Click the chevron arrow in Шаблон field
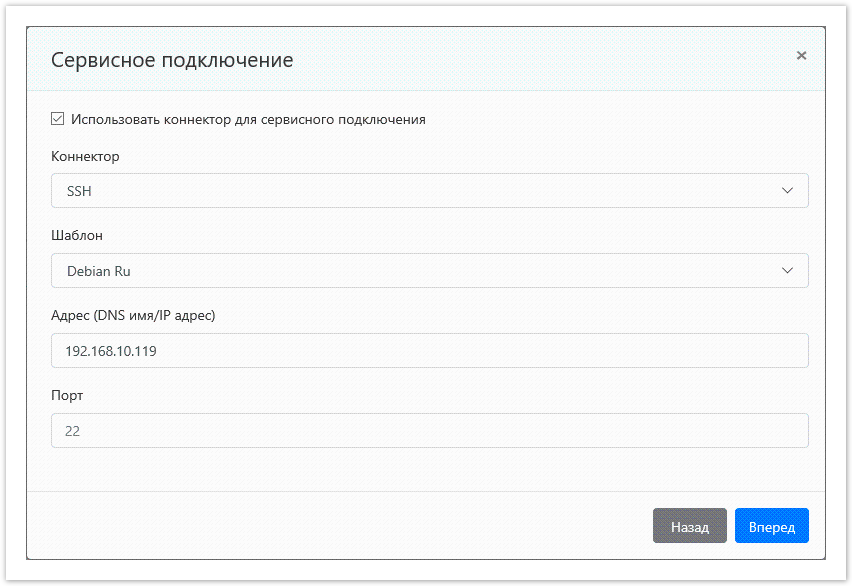 [787, 271]
